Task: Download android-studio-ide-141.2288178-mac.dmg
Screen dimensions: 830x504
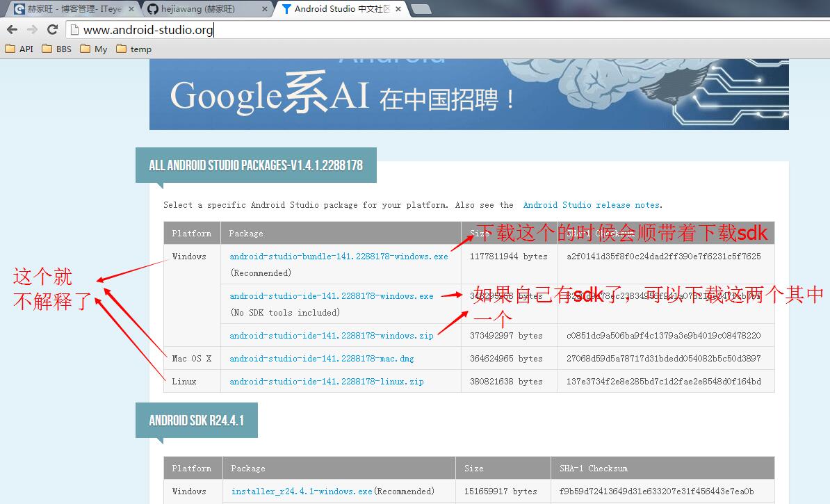Action: click(x=322, y=359)
